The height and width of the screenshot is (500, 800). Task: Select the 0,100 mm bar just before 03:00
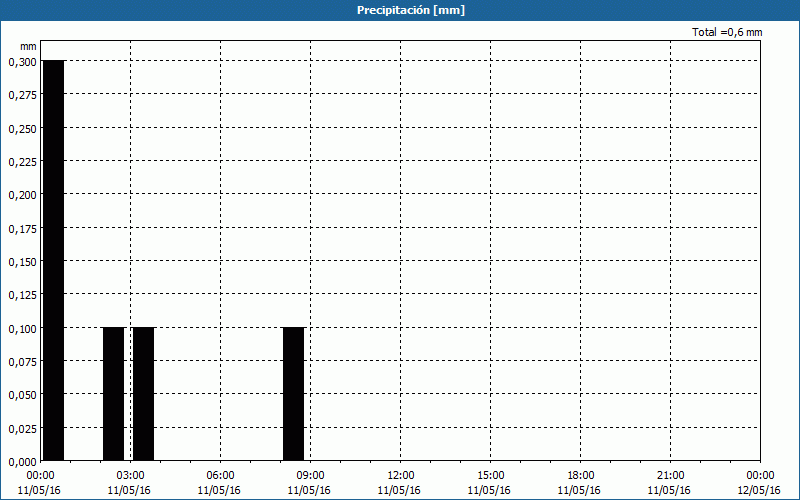[x=113, y=394]
